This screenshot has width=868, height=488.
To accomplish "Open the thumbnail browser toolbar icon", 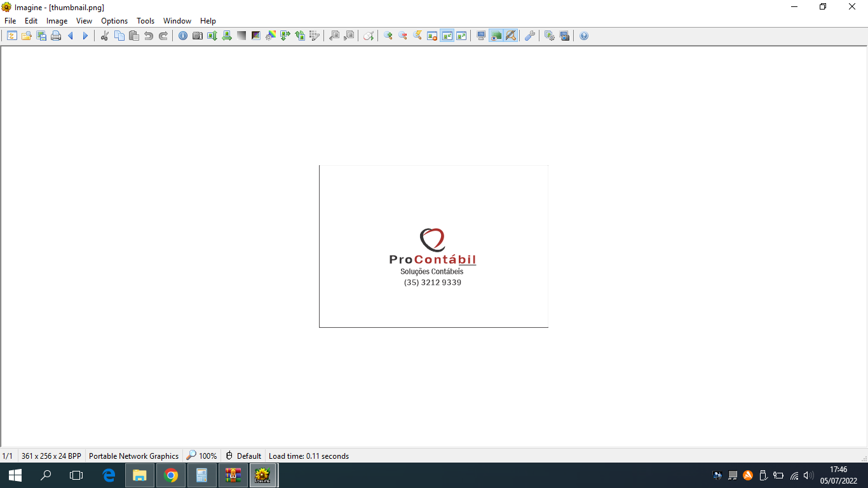I will [x=12, y=36].
